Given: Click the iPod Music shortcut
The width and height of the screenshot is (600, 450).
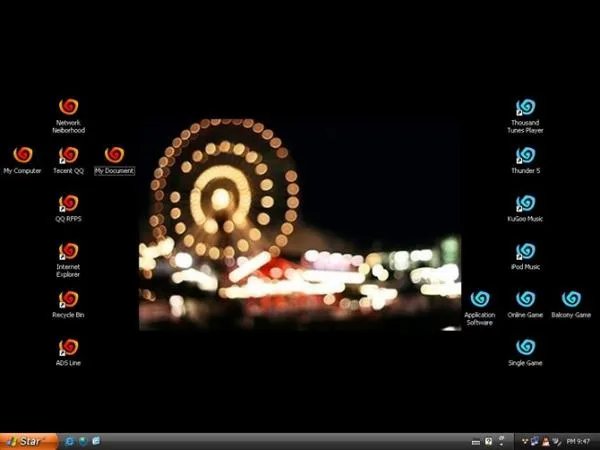Looking at the screenshot, I should coord(525,252).
